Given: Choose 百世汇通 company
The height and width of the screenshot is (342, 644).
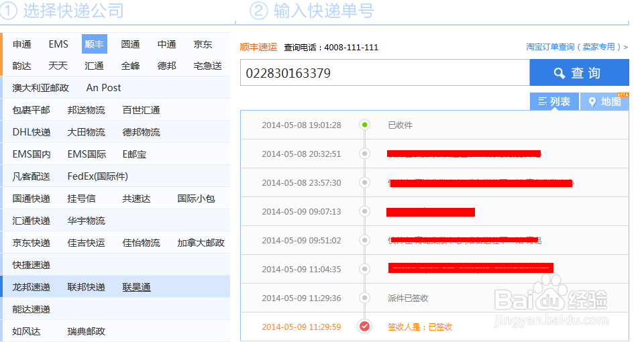Looking at the screenshot, I should [142, 110].
